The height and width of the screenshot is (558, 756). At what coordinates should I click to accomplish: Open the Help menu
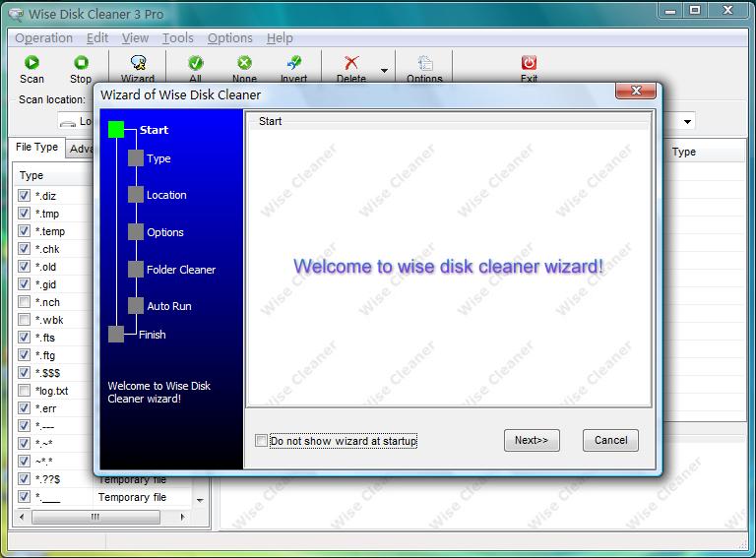(x=280, y=38)
